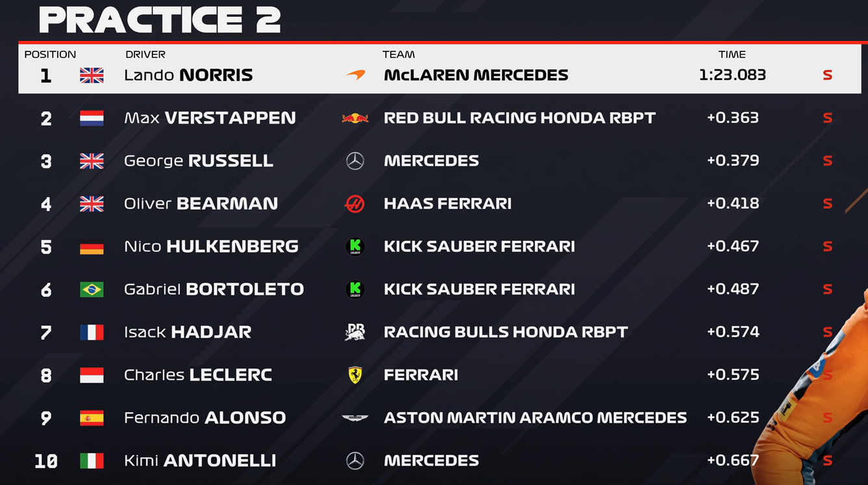Click Verstappen's Dutch flag

[x=92, y=118]
